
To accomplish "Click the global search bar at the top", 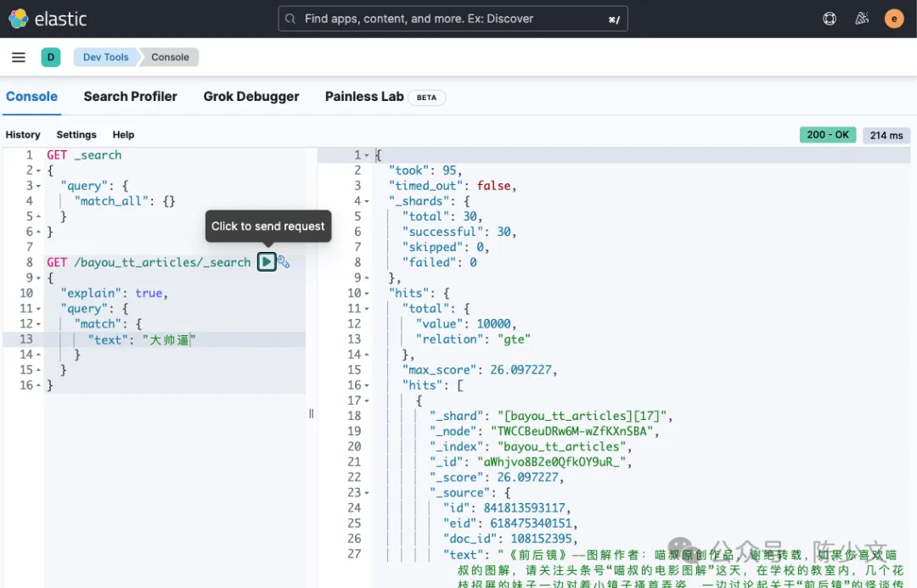I will 453,18.
